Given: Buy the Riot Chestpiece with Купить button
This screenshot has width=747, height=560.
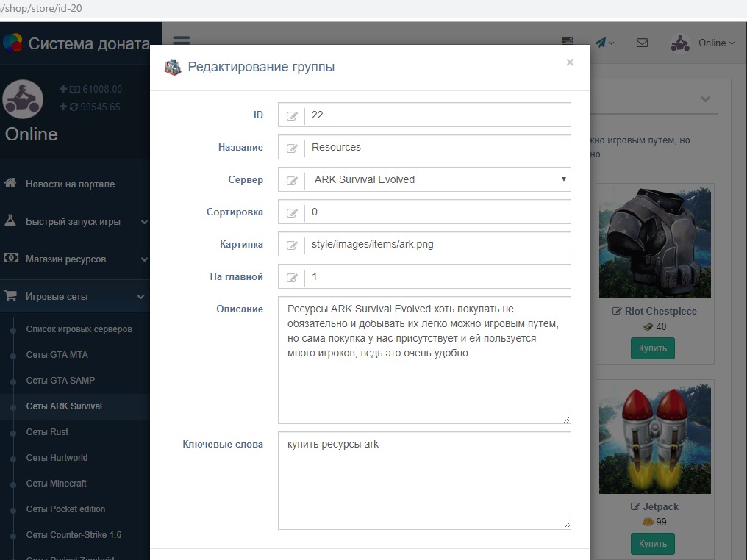Looking at the screenshot, I should [x=652, y=348].
